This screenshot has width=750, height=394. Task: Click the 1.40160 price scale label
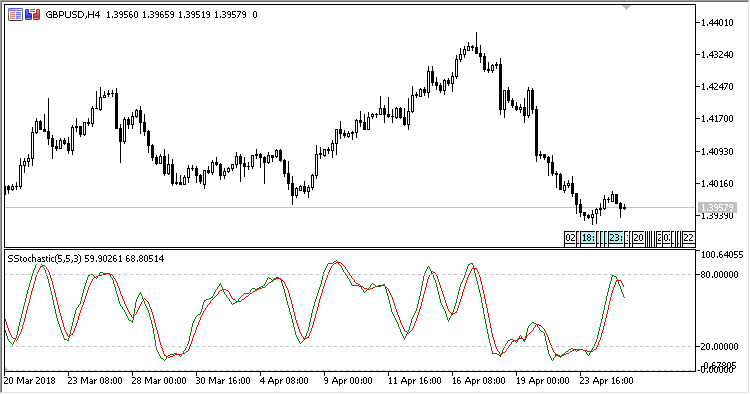tap(717, 183)
